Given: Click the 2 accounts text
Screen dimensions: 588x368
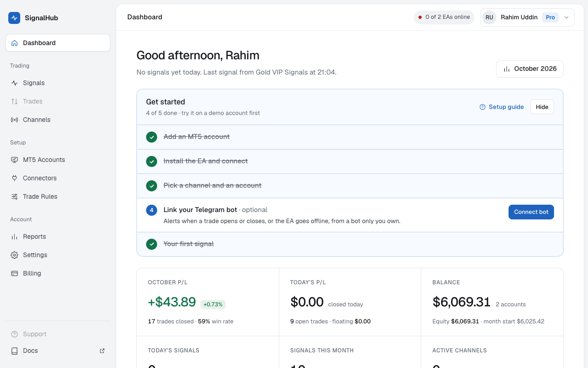Looking at the screenshot, I should click(511, 305).
